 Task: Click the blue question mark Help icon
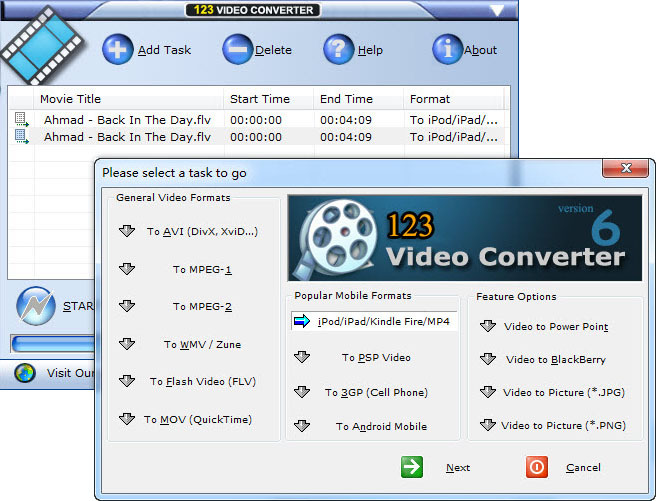click(x=338, y=49)
